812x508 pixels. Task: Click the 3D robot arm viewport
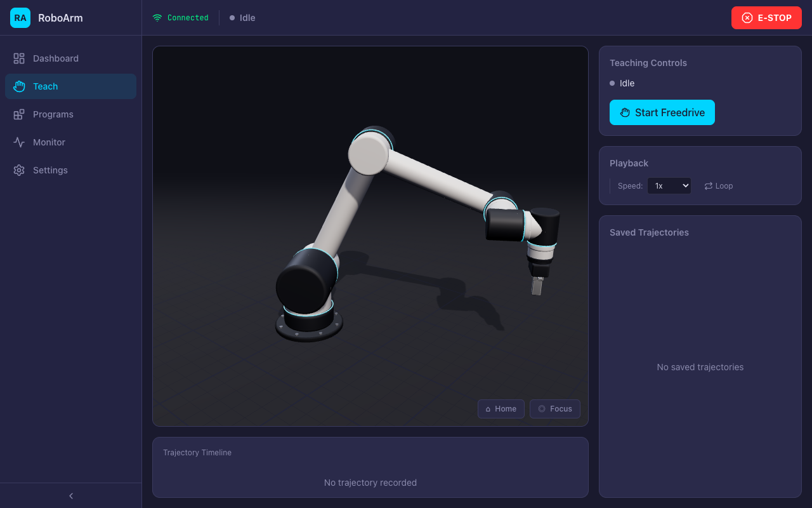click(370, 236)
